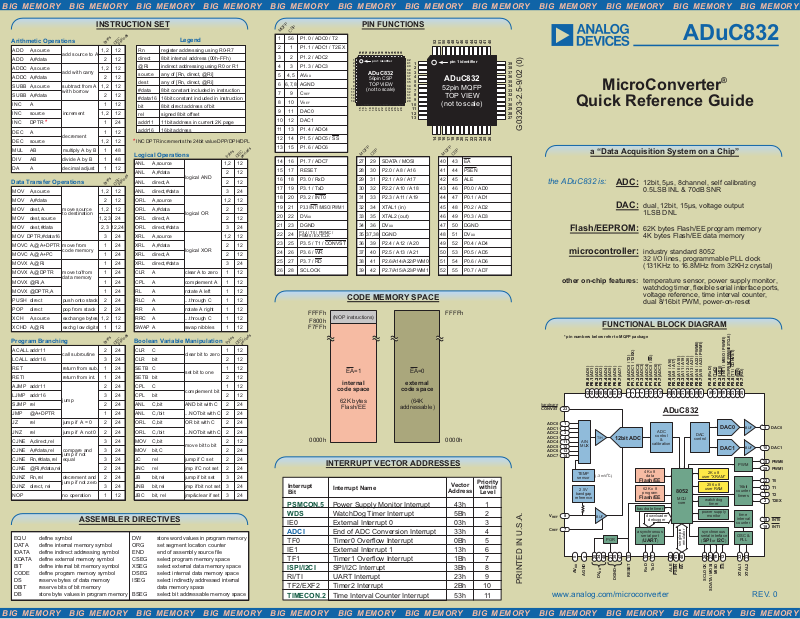Click the SWAP A instruction row

(191, 327)
